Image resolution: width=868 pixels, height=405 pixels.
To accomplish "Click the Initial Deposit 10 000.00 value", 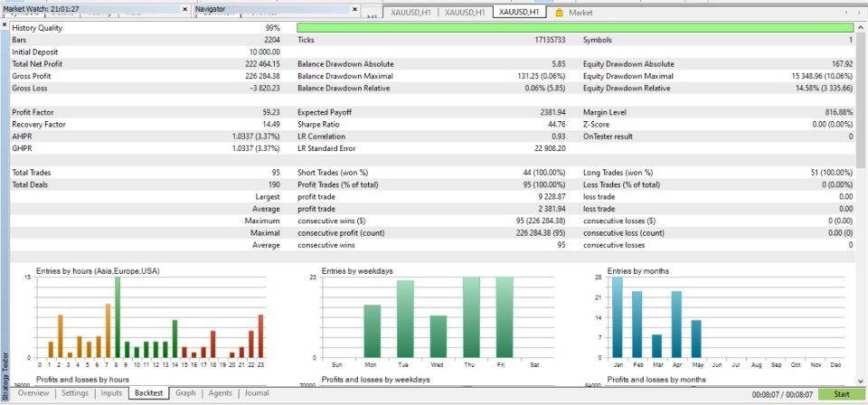I will tap(265, 52).
